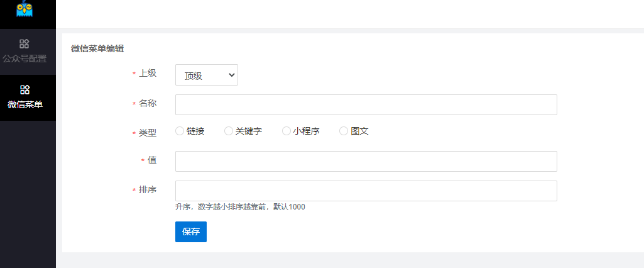Focus the 名称 input field
Viewport: 644px width, 268px height.
tap(366, 105)
